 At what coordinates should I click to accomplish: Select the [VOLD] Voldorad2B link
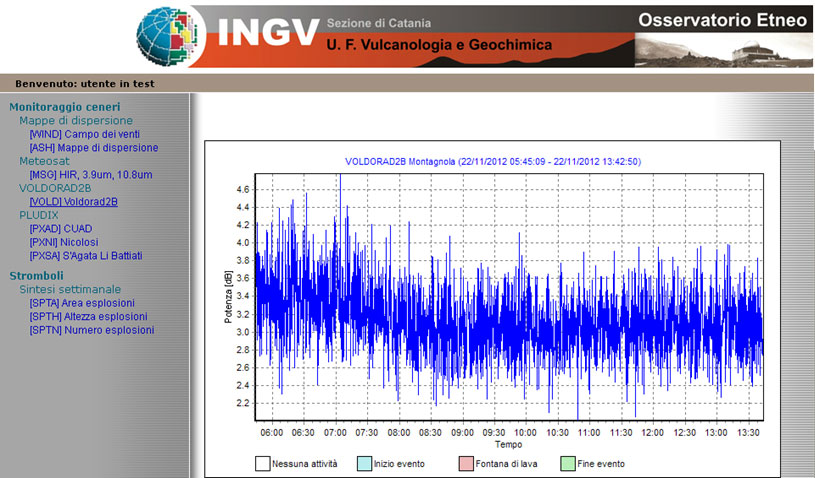click(x=73, y=202)
